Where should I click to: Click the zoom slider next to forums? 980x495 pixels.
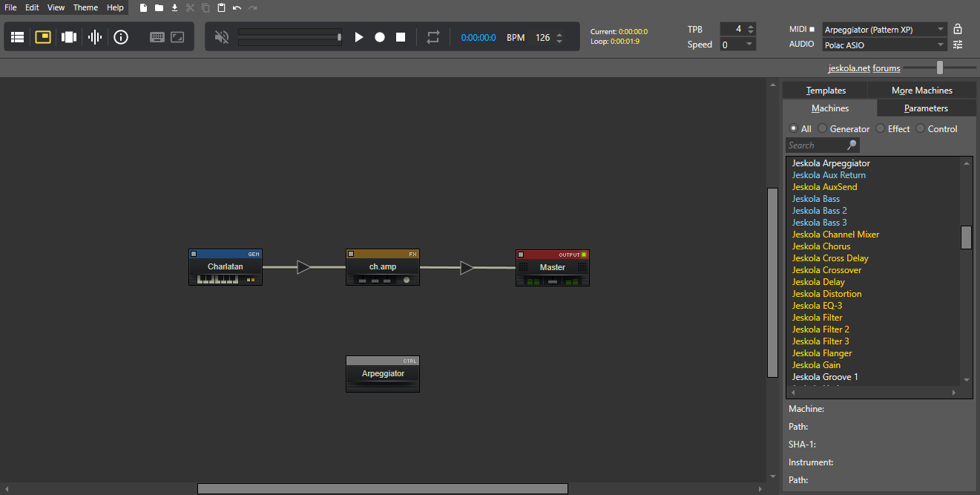coord(940,68)
